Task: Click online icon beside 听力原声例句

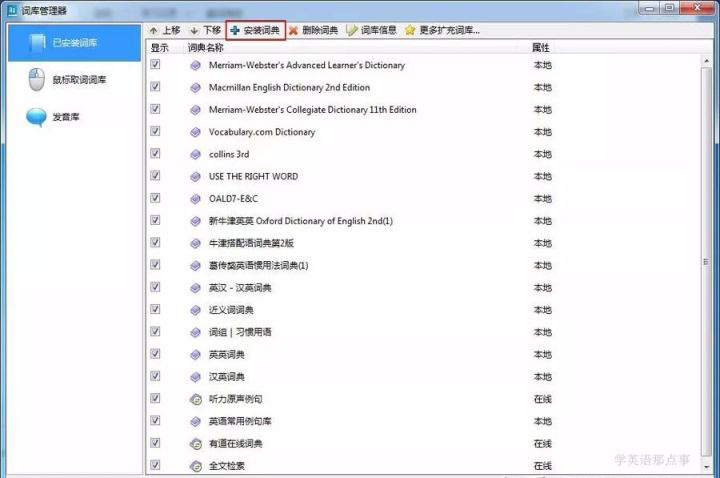Action: pyautogui.click(x=196, y=399)
